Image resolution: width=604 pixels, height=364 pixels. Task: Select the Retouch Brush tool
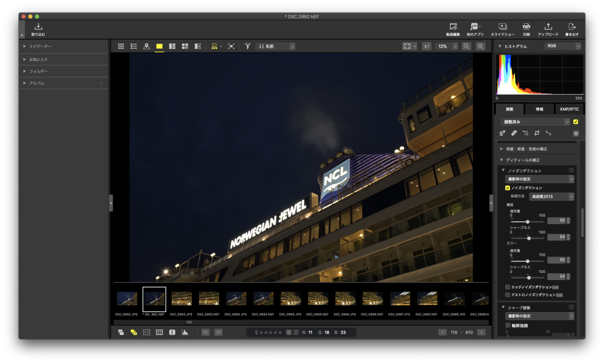click(514, 133)
